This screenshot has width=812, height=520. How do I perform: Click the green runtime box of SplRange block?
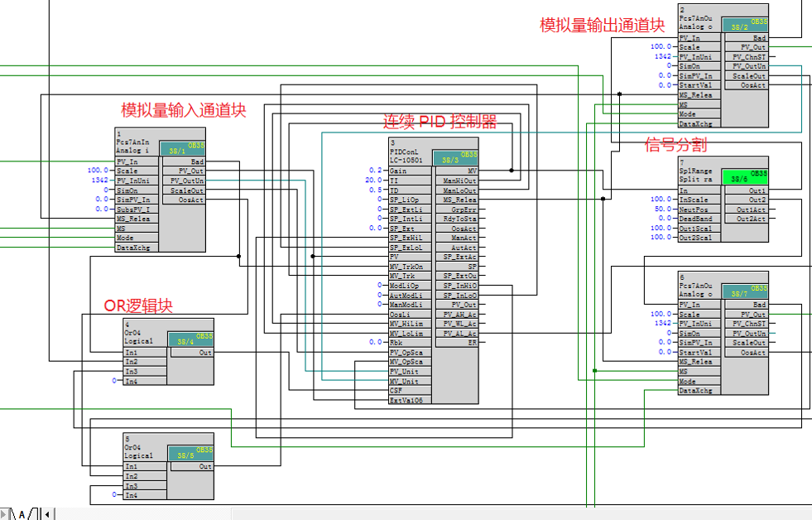[745, 176]
